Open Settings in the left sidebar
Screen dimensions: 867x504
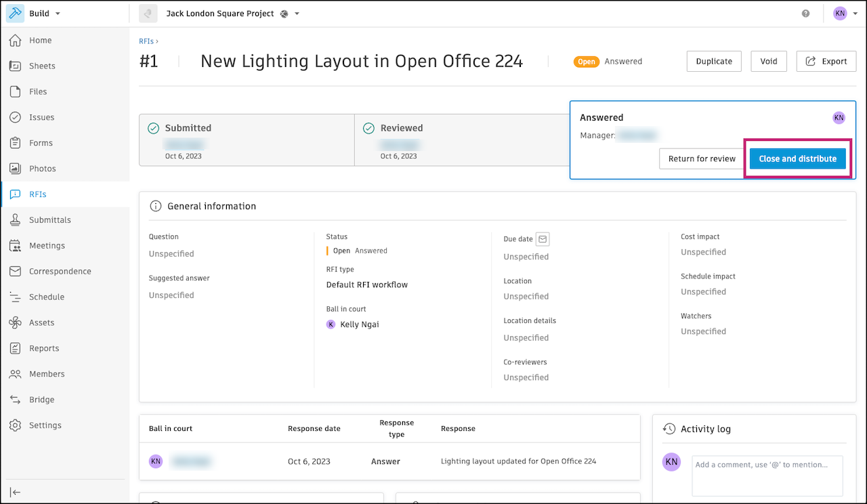coord(45,425)
